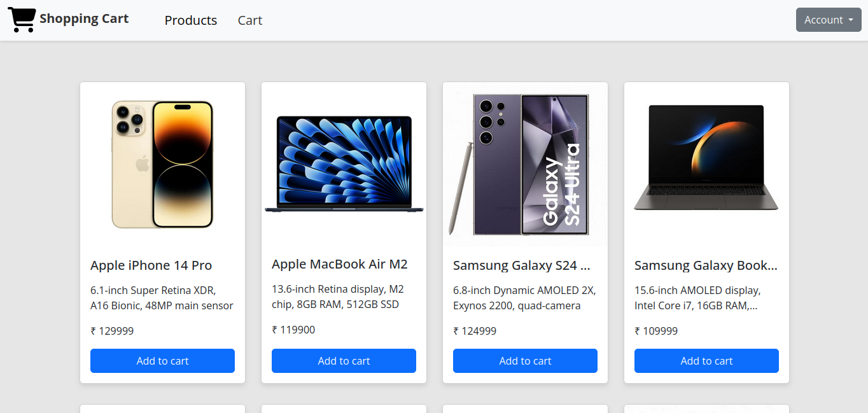Select the Apple MacBook Air M2 title

(x=339, y=264)
